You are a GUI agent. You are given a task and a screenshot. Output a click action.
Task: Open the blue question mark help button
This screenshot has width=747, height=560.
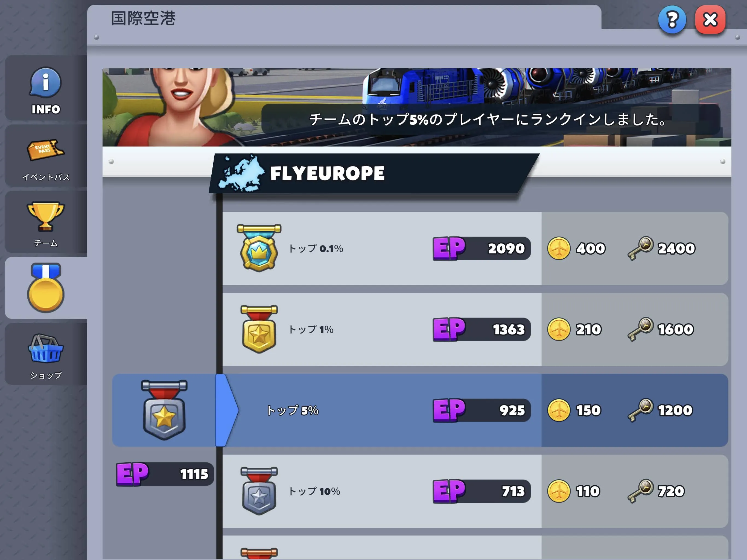click(x=672, y=20)
